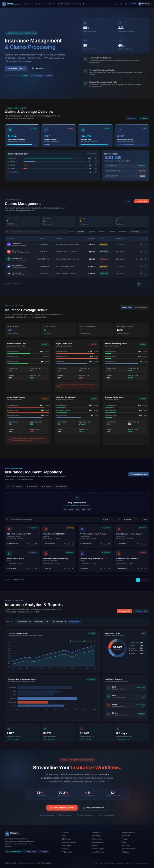Expand the More menu in navbar

tap(87, 4)
